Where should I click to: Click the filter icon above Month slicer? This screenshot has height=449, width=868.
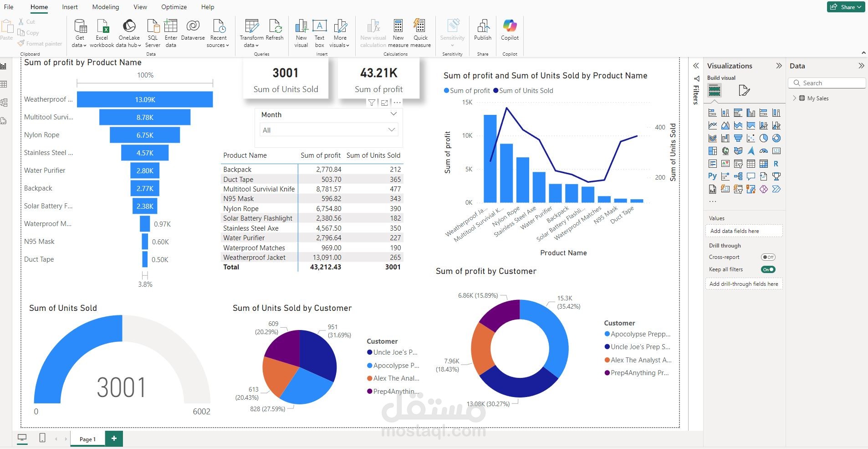372,103
